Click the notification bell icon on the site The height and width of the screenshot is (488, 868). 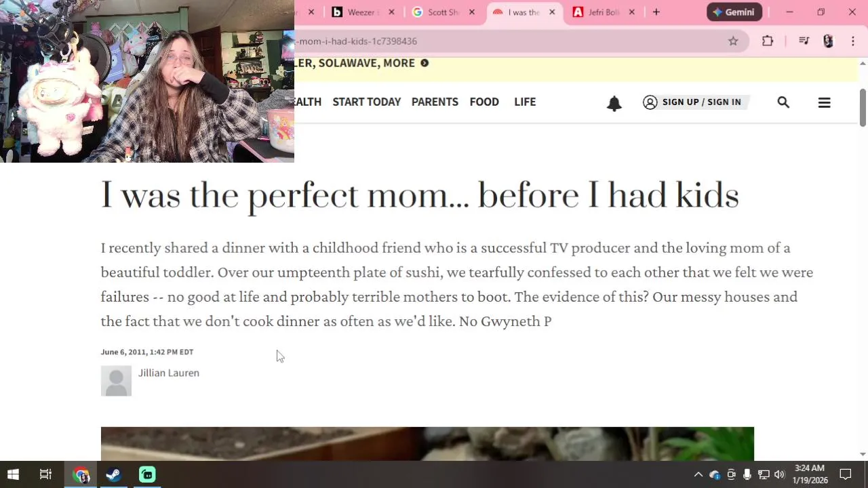(614, 103)
